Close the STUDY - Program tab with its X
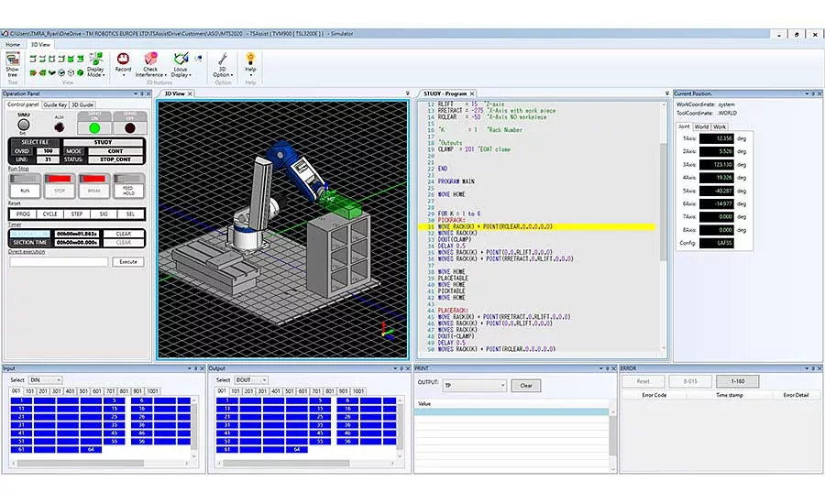 (472, 93)
